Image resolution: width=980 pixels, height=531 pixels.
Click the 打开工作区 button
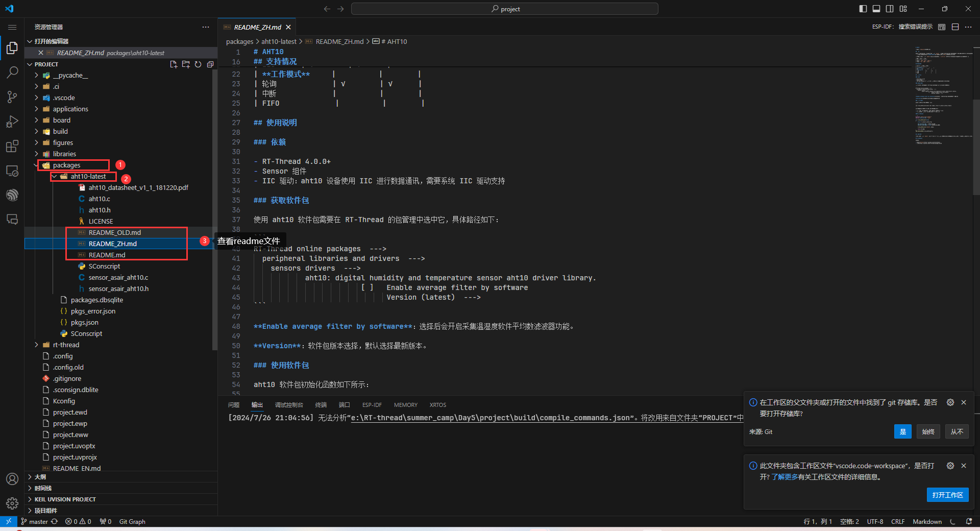(x=948, y=495)
